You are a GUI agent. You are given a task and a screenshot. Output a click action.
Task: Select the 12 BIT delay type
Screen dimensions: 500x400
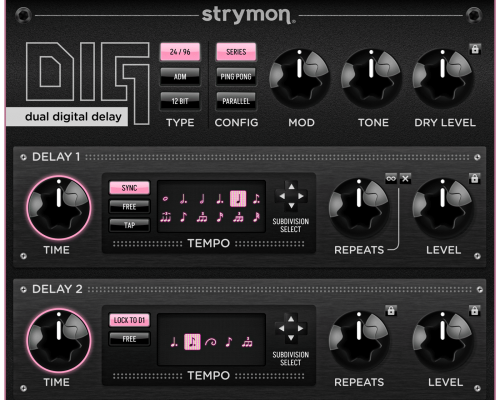pos(180,101)
